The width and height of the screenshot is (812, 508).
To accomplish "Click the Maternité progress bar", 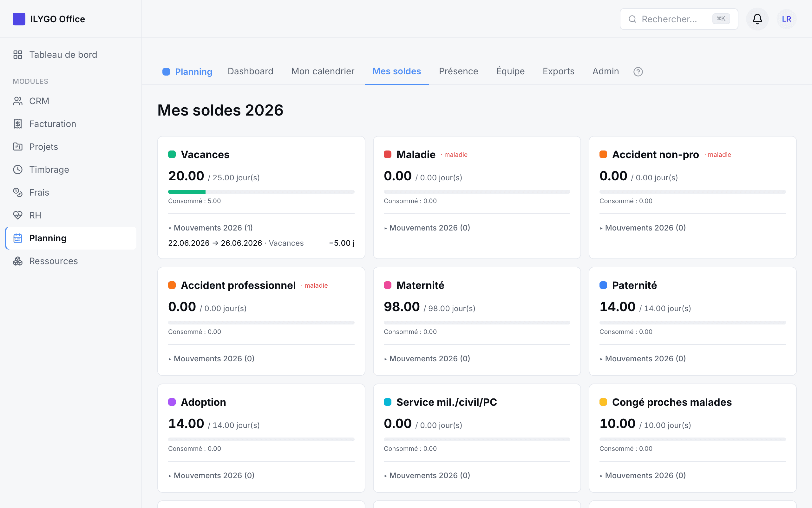I will (477, 323).
